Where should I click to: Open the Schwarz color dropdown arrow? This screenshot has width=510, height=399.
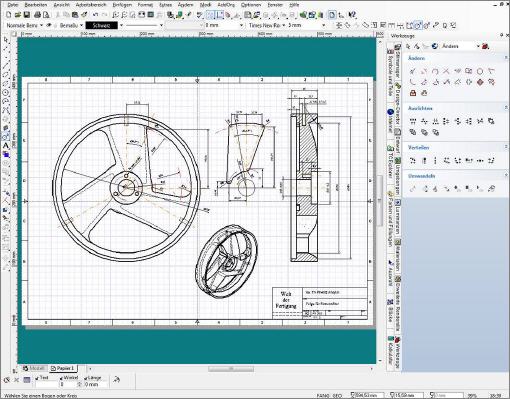click(x=121, y=25)
